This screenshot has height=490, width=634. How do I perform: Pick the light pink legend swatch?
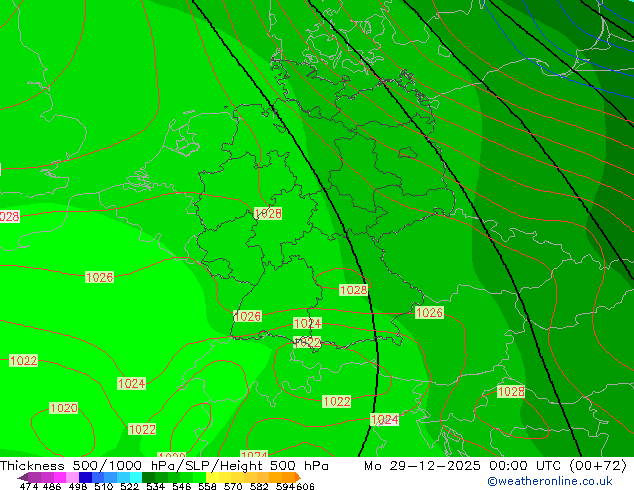(x=72, y=477)
